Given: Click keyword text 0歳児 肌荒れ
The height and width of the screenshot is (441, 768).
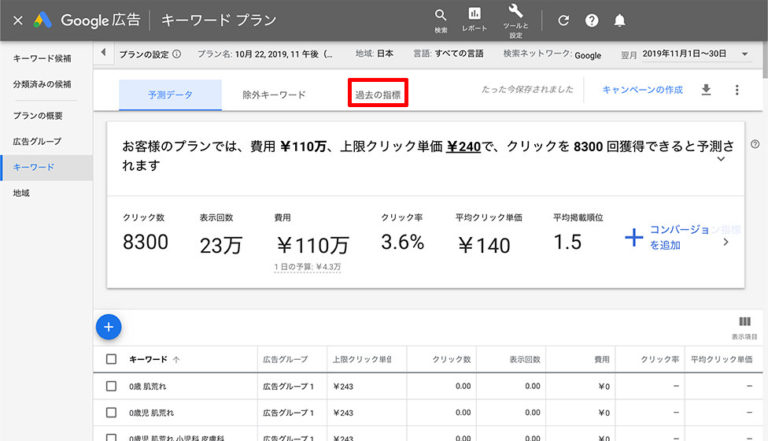Looking at the screenshot, I should pos(151,413).
